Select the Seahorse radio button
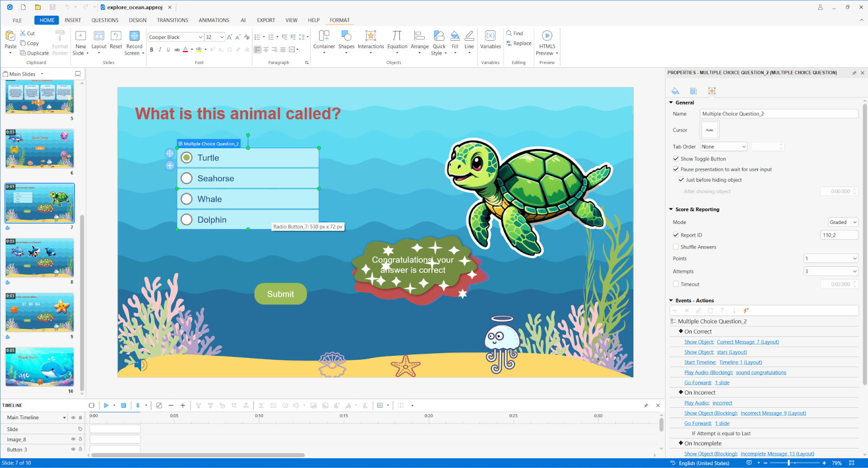 (187, 178)
